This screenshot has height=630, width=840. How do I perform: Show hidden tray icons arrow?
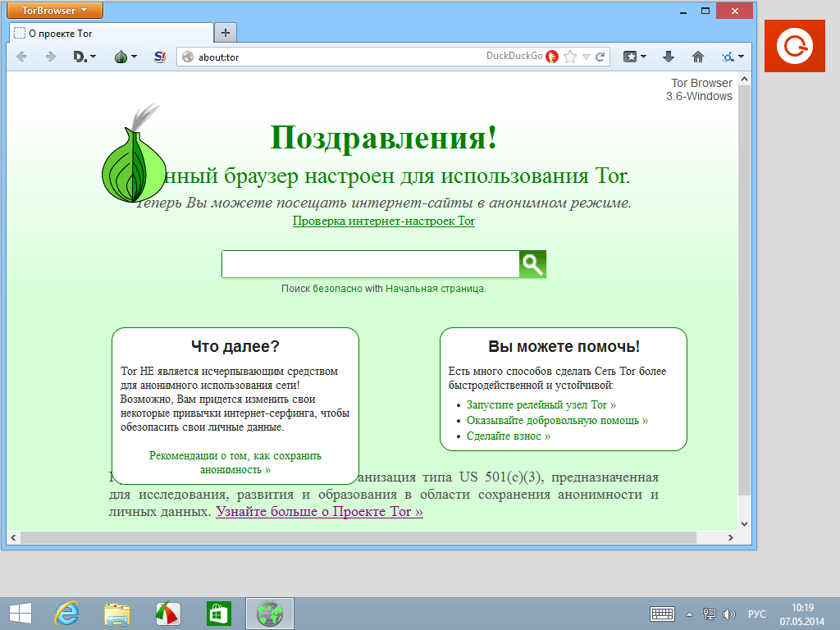[x=689, y=614]
